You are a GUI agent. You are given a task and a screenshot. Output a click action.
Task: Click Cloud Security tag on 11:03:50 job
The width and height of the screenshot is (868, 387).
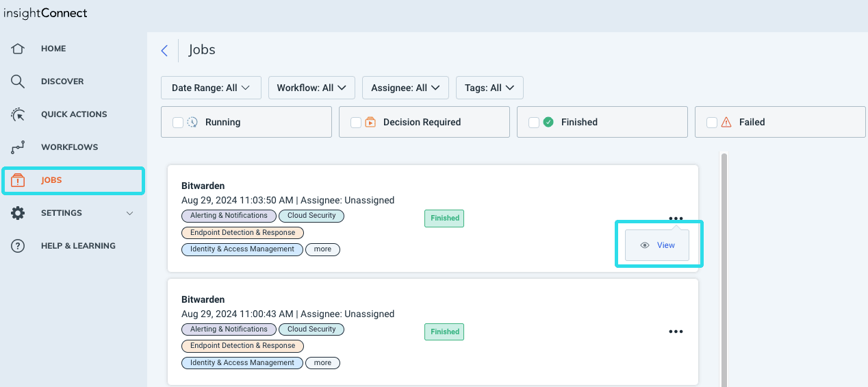(311, 216)
